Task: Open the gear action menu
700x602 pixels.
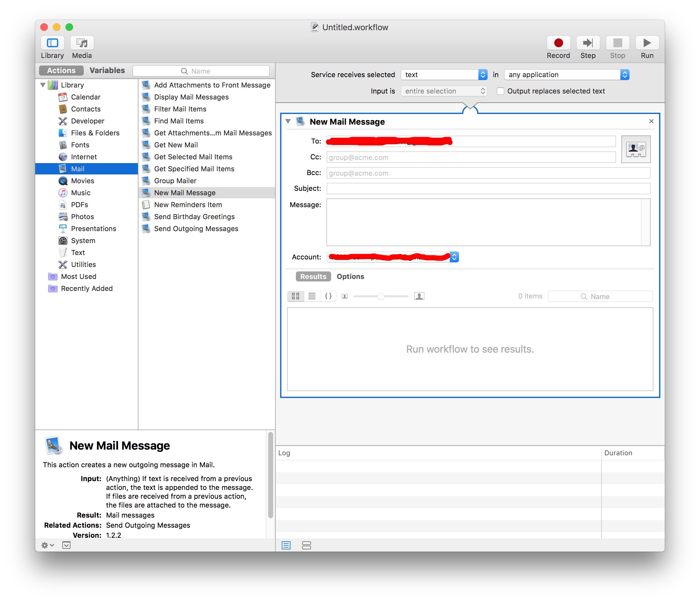Action: click(x=47, y=545)
